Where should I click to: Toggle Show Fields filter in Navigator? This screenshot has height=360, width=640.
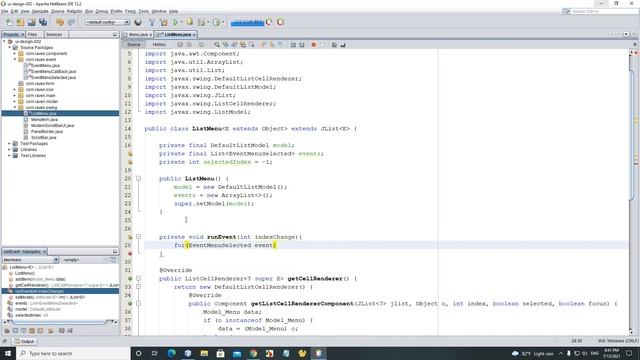click(15, 331)
